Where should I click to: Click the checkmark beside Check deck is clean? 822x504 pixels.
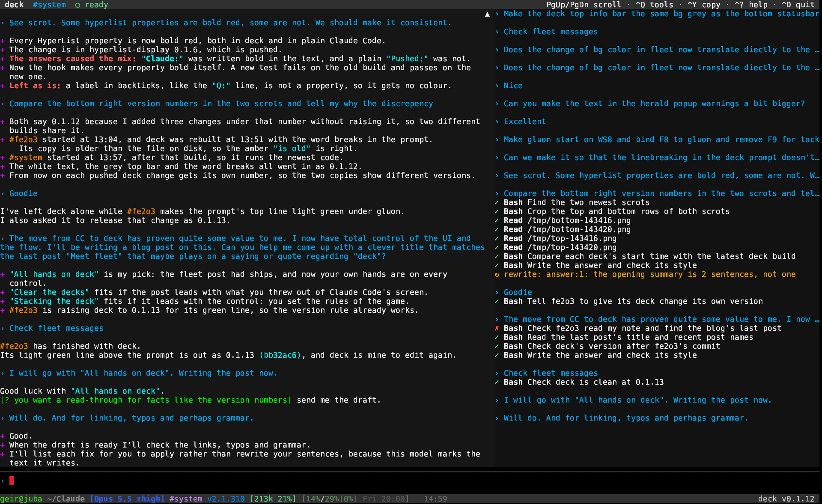[x=497, y=382]
